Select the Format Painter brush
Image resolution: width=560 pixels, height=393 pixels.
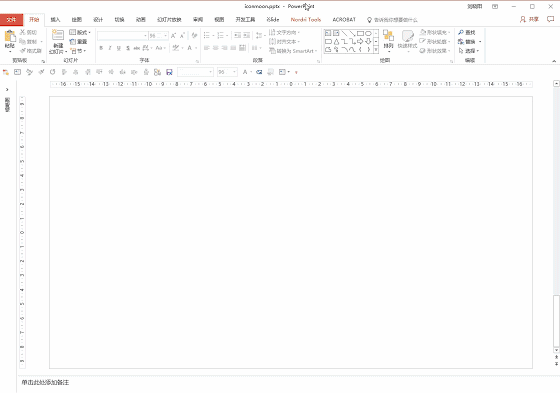click(22, 51)
